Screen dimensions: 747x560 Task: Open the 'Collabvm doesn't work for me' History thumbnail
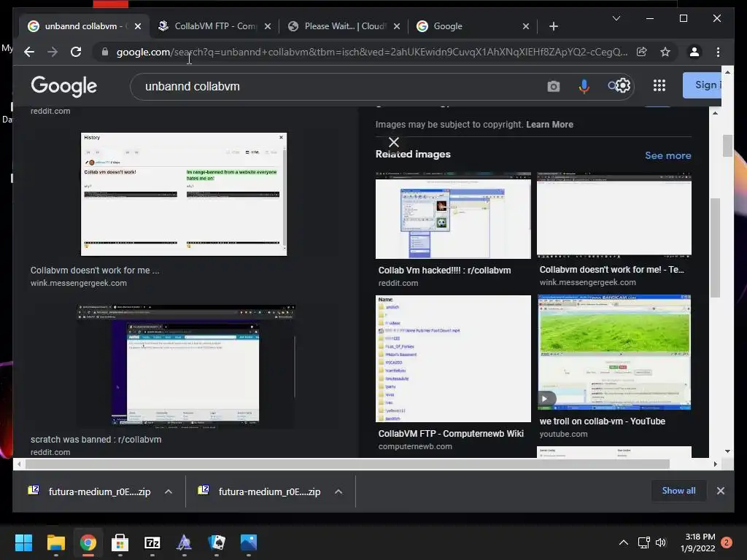coord(184,194)
